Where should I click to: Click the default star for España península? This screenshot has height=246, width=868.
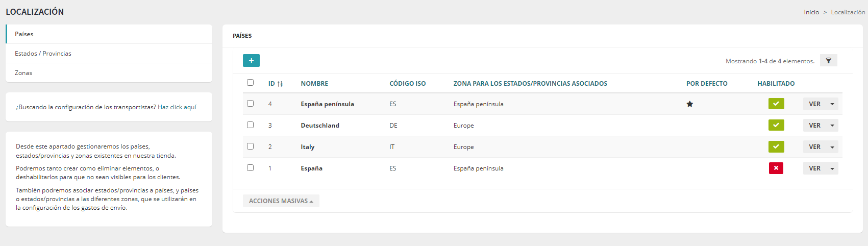tap(689, 104)
